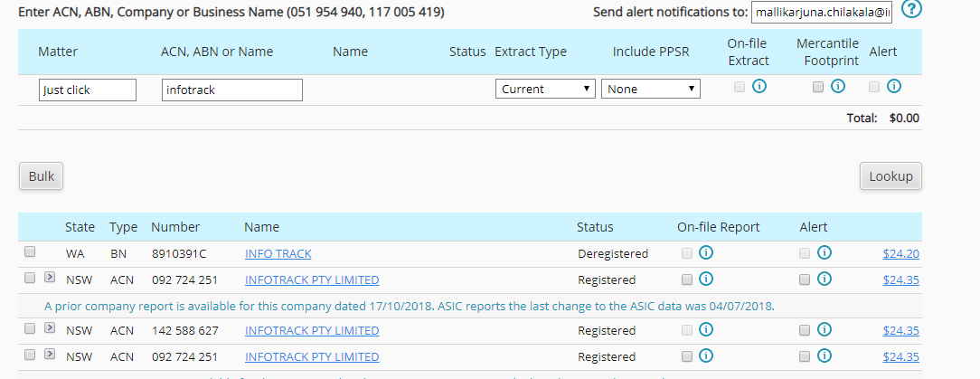Open the INFO TRACK business name link
Viewport: 980px width, 379px height.
coord(278,254)
